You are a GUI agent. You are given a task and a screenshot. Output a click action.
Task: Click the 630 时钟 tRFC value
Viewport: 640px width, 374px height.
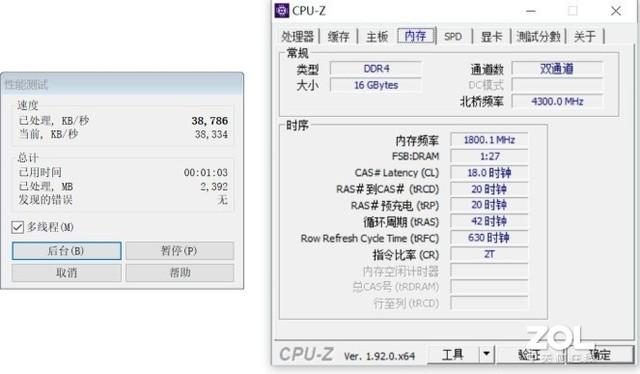click(489, 238)
